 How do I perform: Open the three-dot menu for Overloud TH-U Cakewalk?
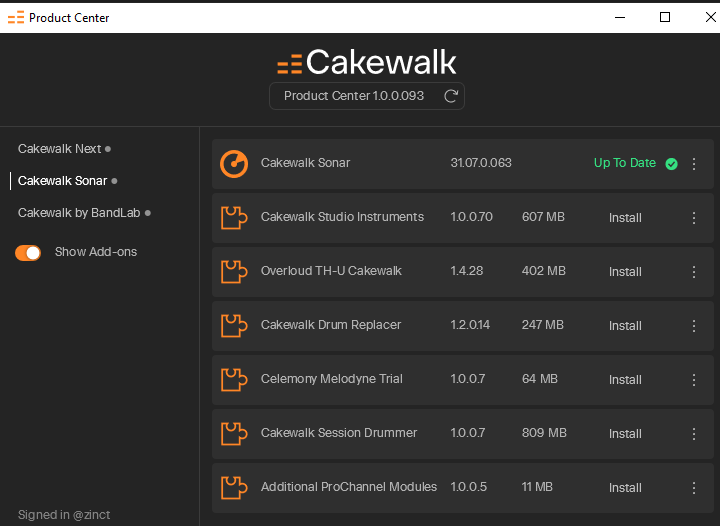[x=694, y=272]
